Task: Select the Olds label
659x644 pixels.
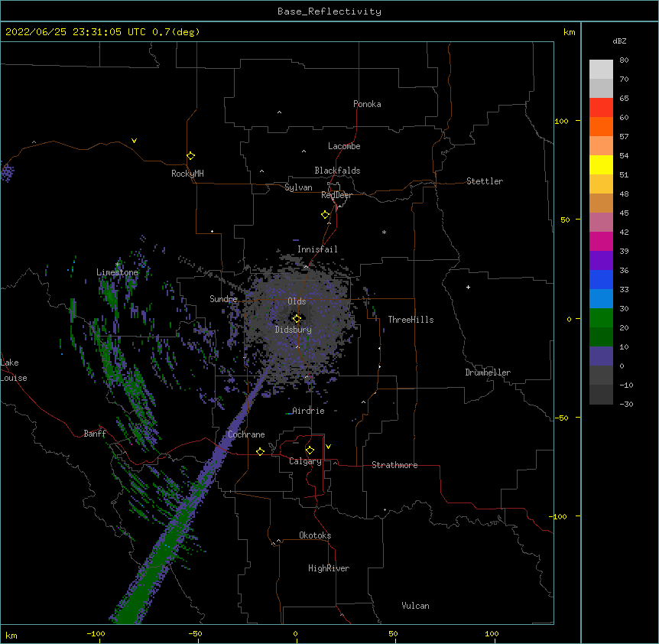Action: click(297, 301)
